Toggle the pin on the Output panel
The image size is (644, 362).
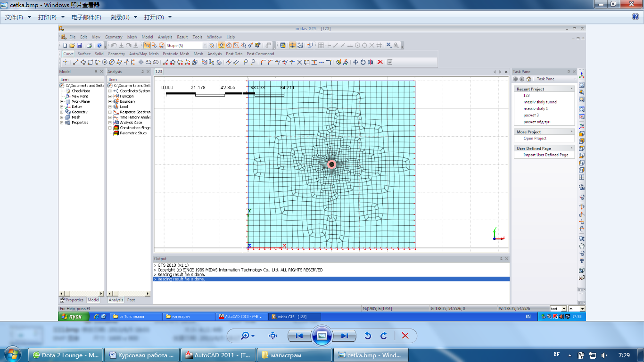[x=501, y=259]
